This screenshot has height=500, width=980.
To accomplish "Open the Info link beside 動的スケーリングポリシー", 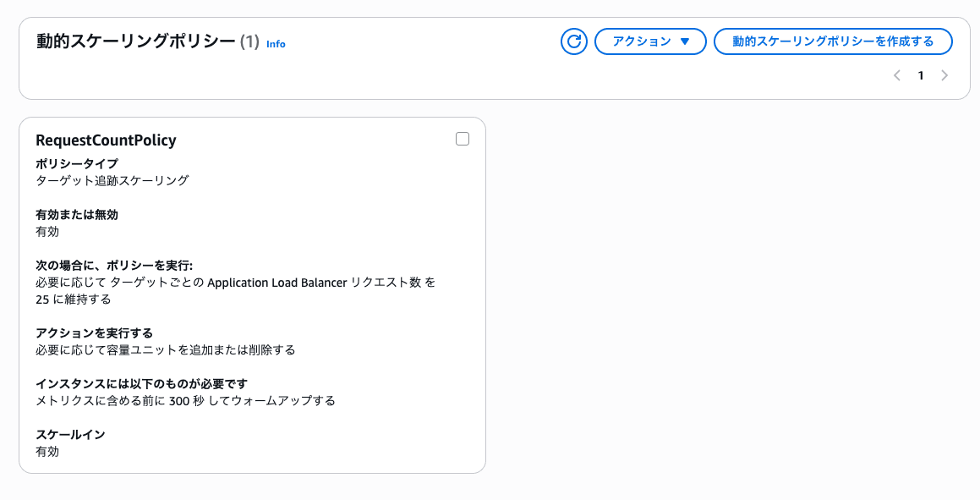I will pos(276,43).
